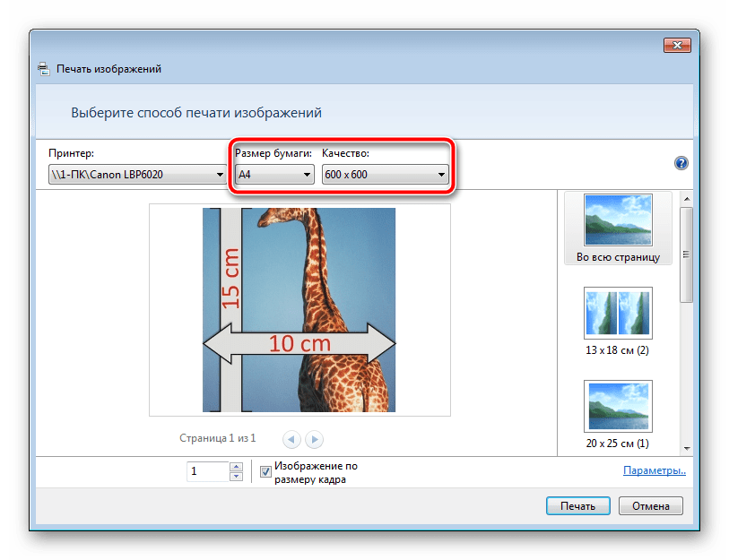
Task: Click the layout list scroll up arrow
Action: (687, 199)
